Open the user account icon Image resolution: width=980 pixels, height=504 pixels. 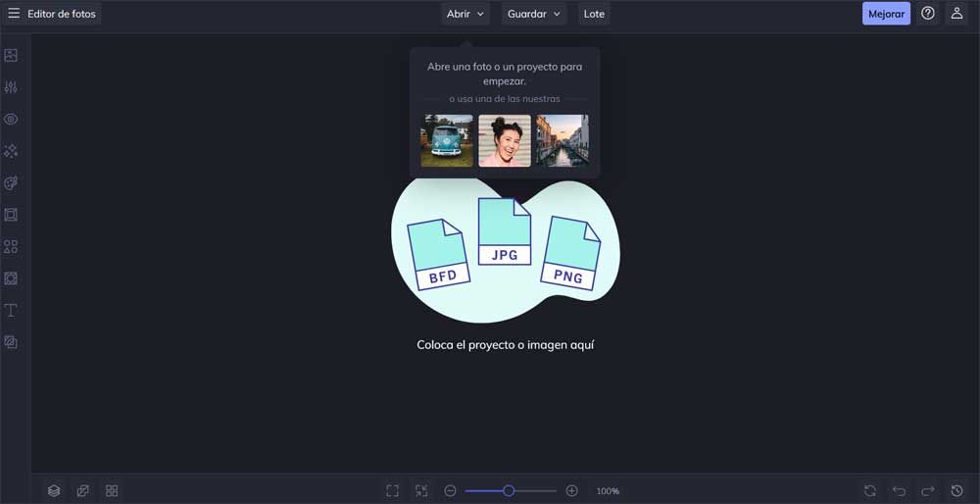coord(956,13)
